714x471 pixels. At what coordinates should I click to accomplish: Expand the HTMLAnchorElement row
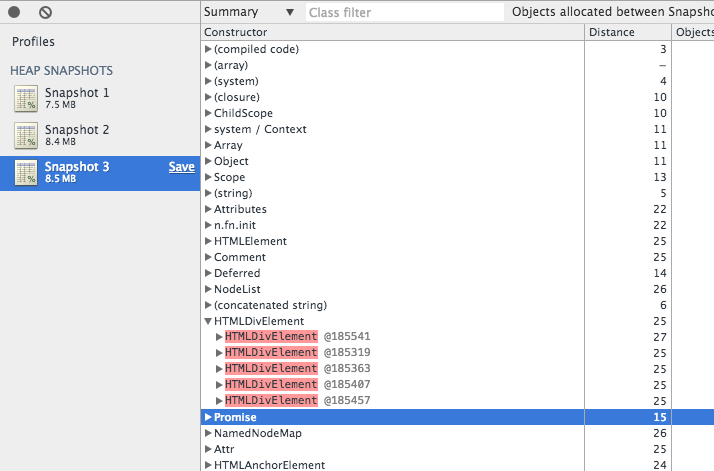[x=208, y=465]
